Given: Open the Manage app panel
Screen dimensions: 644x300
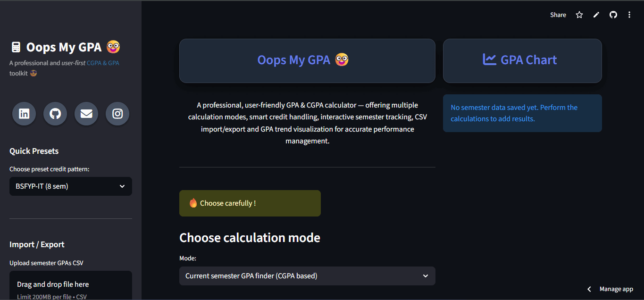Looking at the screenshot, I should tap(616, 289).
